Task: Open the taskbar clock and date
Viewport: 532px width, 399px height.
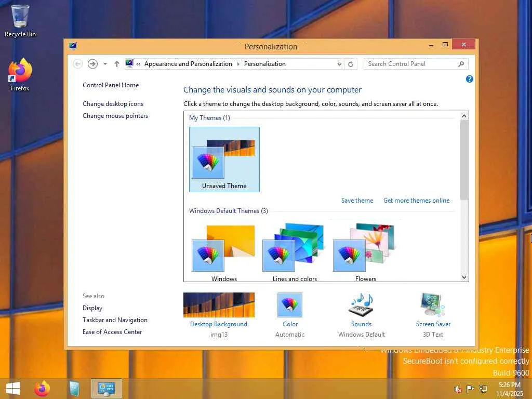Action: (509, 389)
